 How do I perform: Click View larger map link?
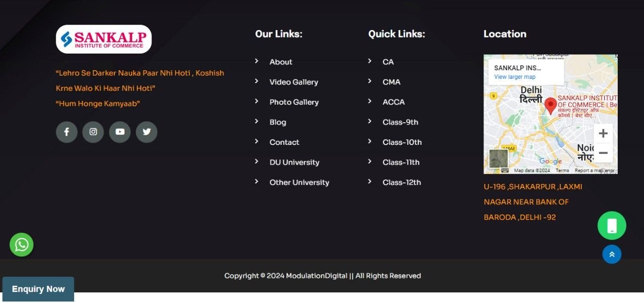click(515, 77)
